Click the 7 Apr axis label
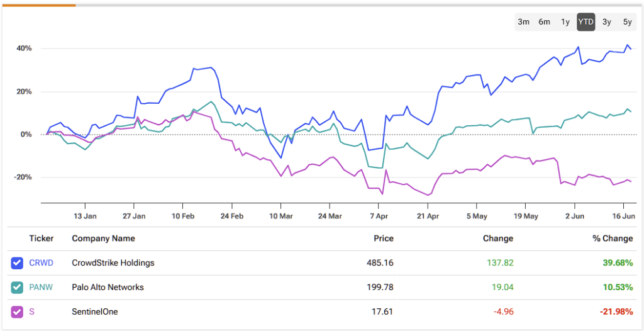Viewport: 644px width, 331px height. (x=378, y=216)
